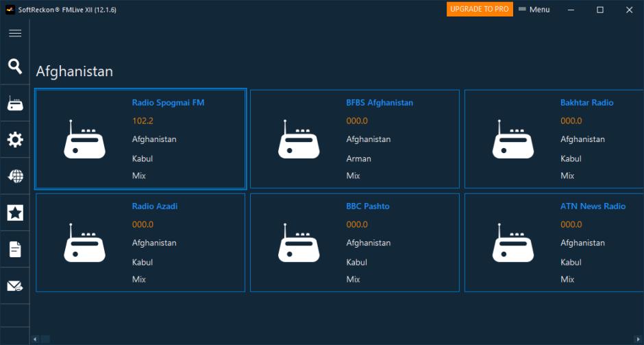Click 000.0 frequency under BBC Pashto

pos(357,224)
